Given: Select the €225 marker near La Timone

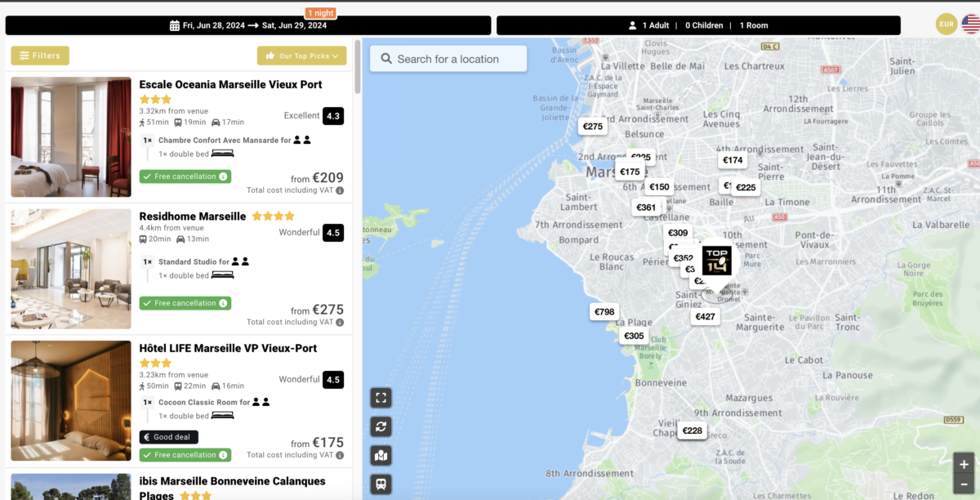Looking at the screenshot, I should tap(746, 187).
